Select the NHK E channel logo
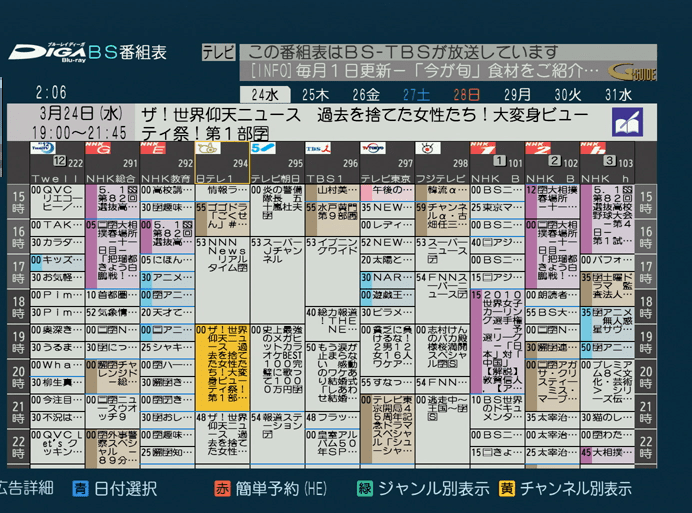The image size is (692, 513). [153, 148]
